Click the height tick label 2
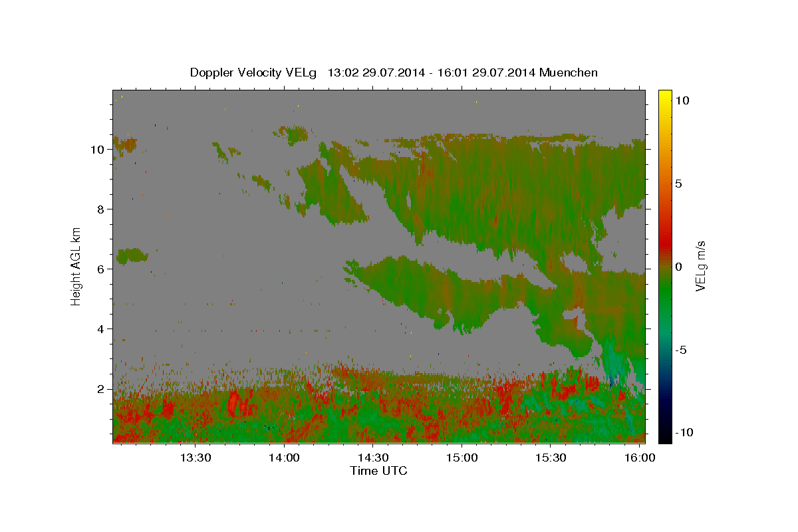 point(100,389)
